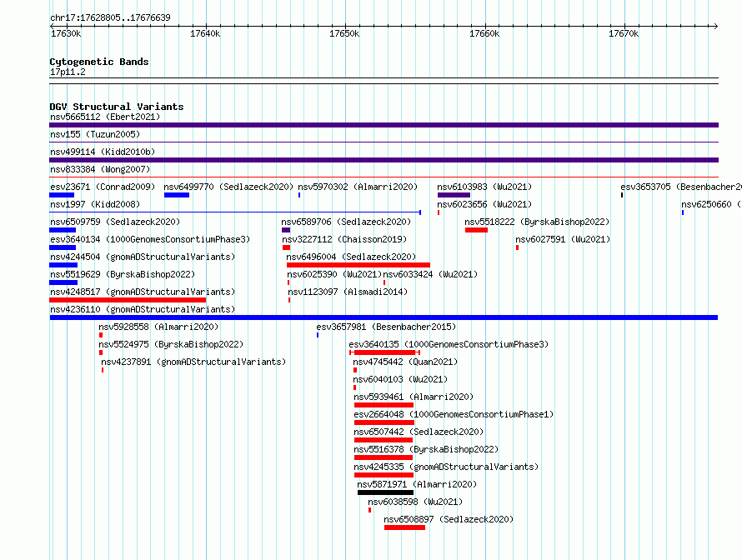Screen dimensions: 742x560
Task: Open nsv6589706 (Sedlazeck2020) label
Action: (346, 222)
